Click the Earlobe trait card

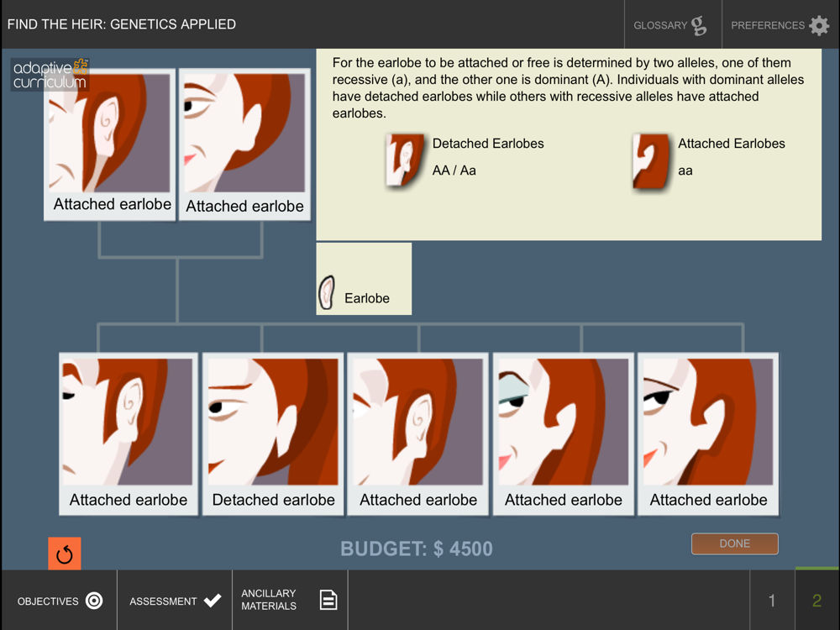pyautogui.click(x=364, y=279)
